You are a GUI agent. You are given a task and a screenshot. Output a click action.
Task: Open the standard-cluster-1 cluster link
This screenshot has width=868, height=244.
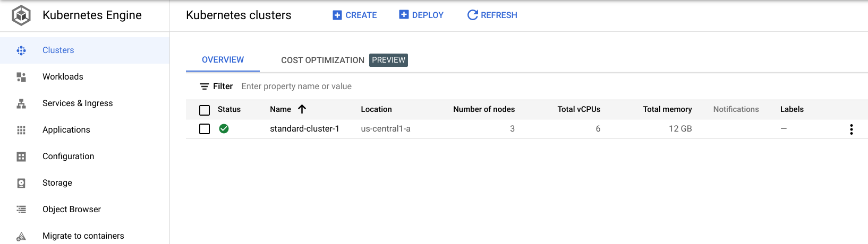point(304,128)
